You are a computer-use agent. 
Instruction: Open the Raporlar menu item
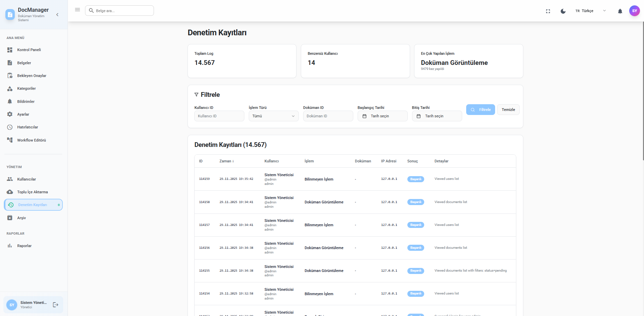coord(25,246)
